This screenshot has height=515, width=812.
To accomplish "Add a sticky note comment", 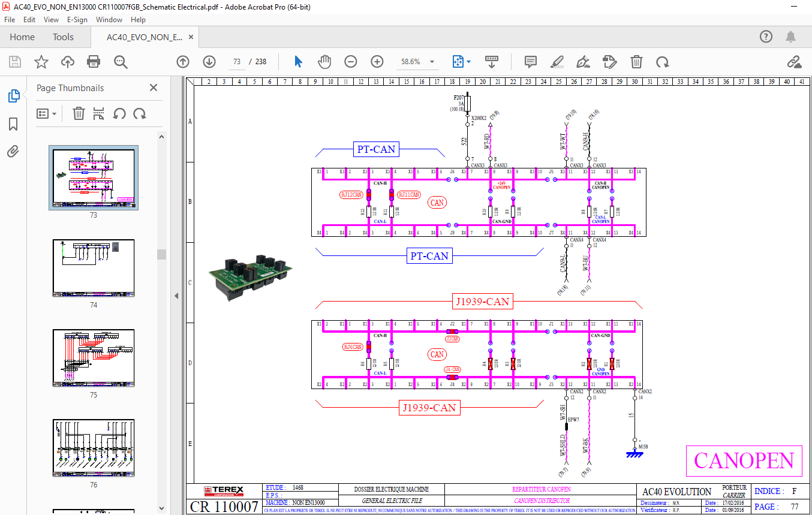I will point(530,62).
